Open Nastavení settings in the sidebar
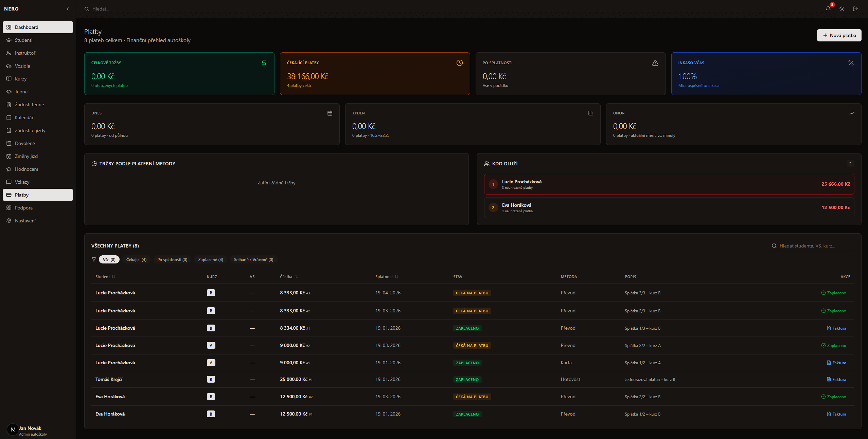 point(25,221)
